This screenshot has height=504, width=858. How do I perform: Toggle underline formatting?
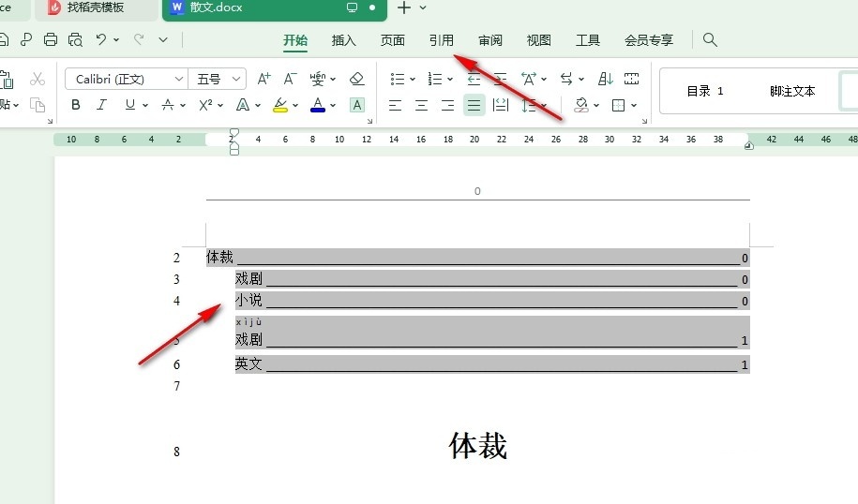pyautogui.click(x=129, y=105)
